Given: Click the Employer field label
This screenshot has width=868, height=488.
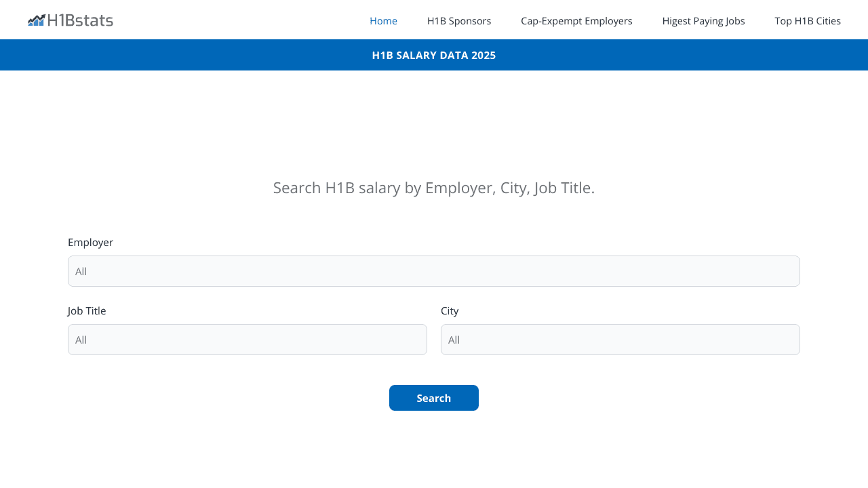Looking at the screenshot, I should (x=90, y=243).
